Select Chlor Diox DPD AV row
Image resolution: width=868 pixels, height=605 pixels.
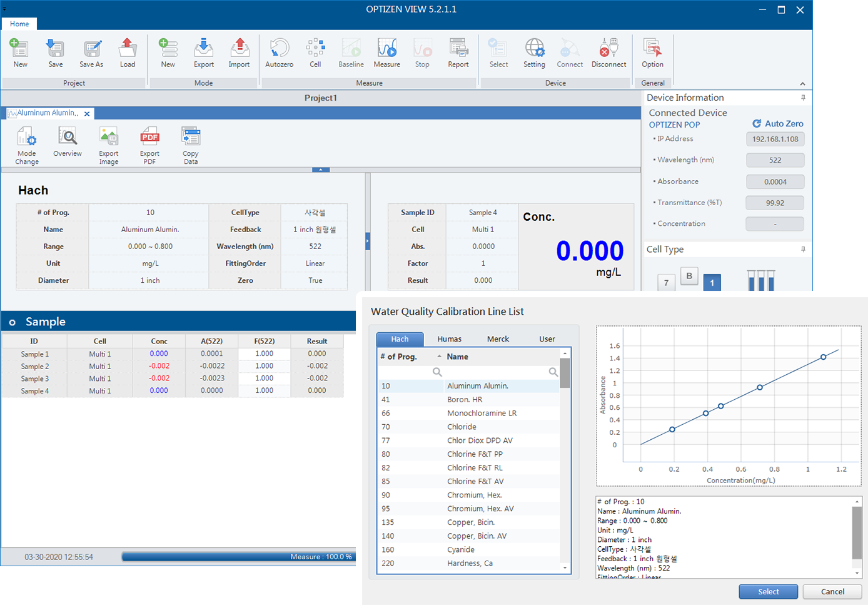click(x=468, y=440)
